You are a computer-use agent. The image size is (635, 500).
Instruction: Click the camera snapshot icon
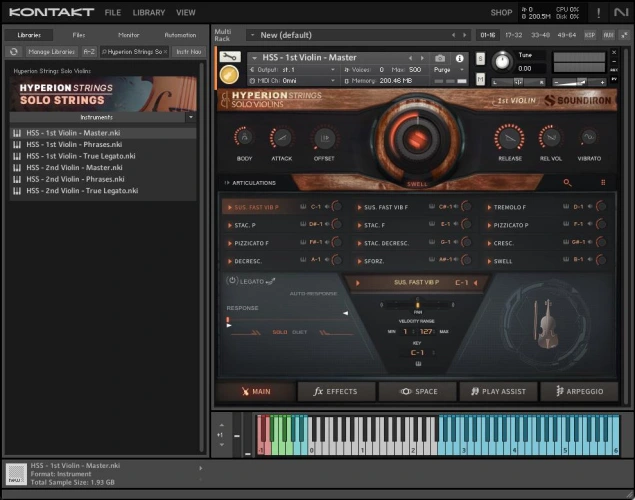[439, 58]
